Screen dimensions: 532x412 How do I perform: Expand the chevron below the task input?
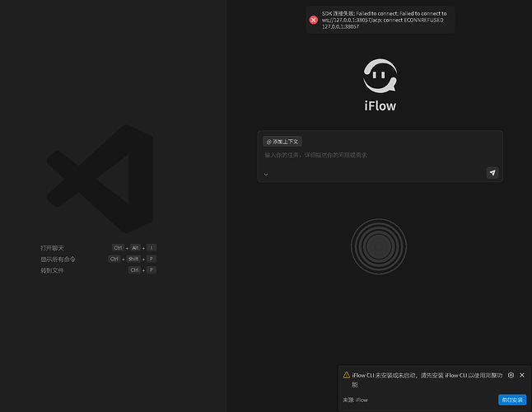(x=266, y=175)
